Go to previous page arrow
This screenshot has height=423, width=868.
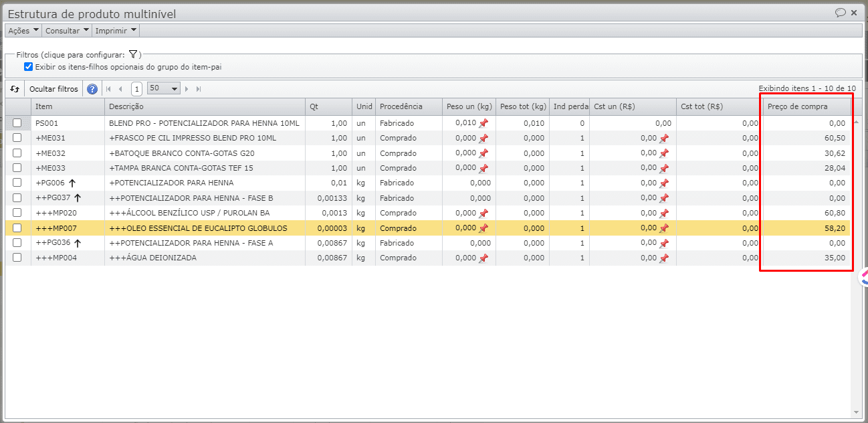120,89
